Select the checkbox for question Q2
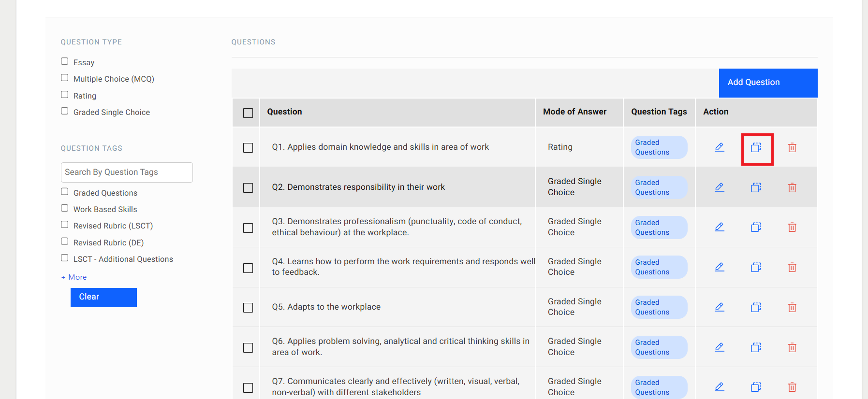The image size is (868, 399). pos(248,187)
